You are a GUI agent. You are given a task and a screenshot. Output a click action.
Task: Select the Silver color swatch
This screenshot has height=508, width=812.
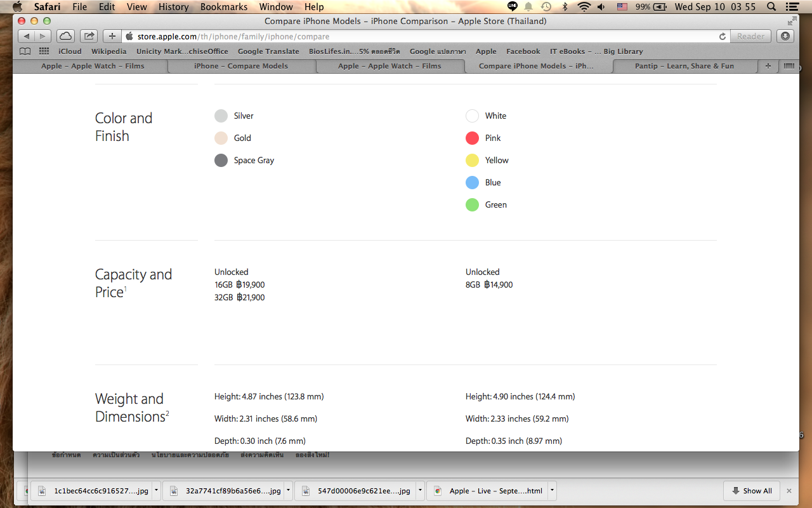pyautogui.click(x=221, y=116)
